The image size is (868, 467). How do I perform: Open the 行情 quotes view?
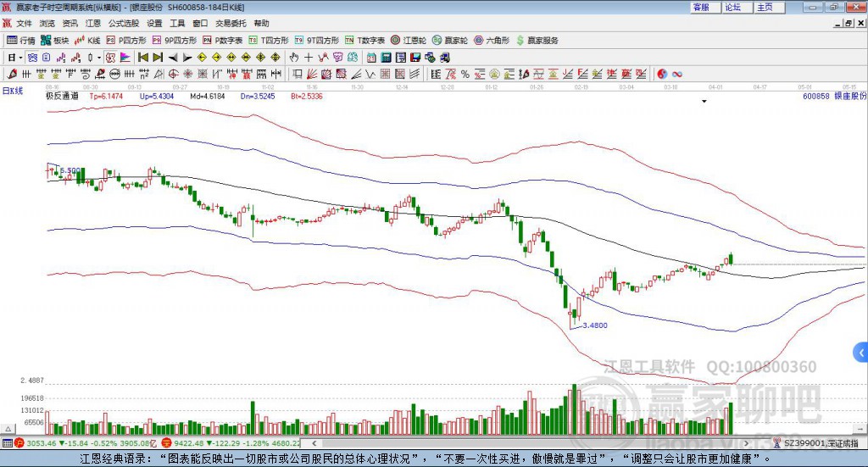(21, 41)
